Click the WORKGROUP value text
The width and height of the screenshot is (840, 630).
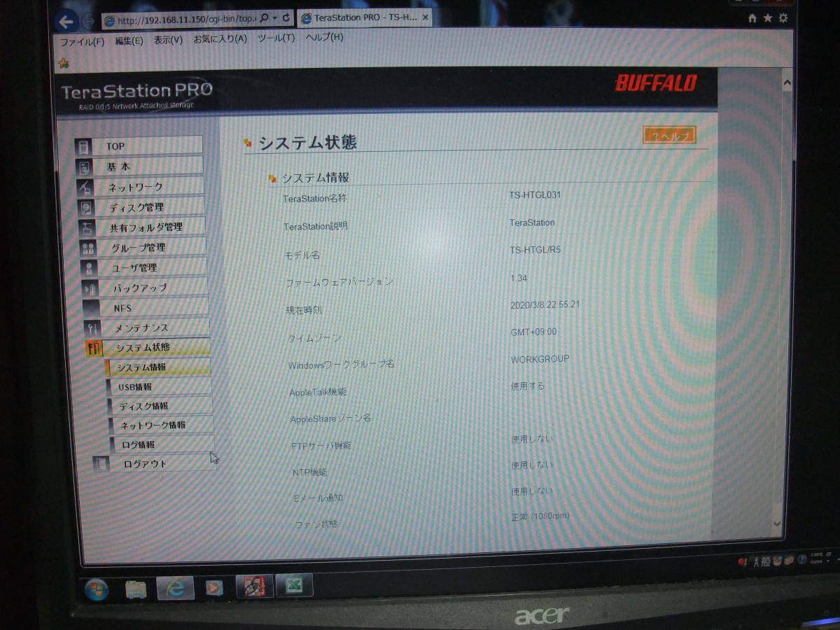[540, 359]
